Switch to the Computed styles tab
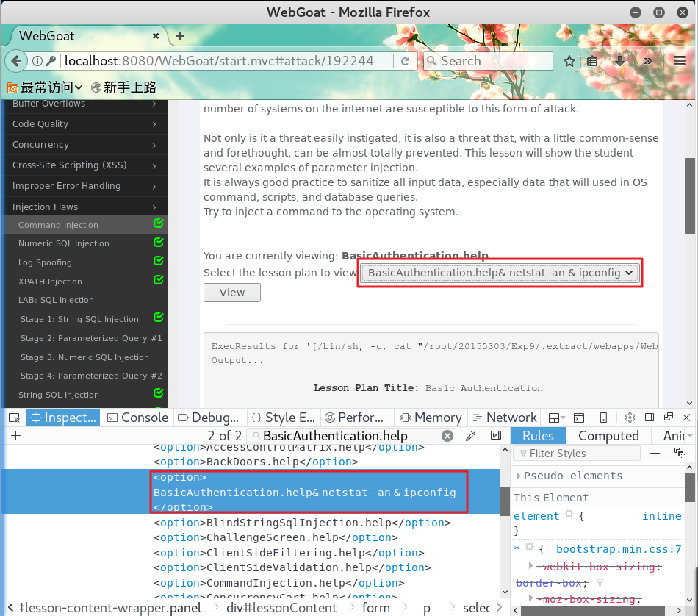 point(608,436)
